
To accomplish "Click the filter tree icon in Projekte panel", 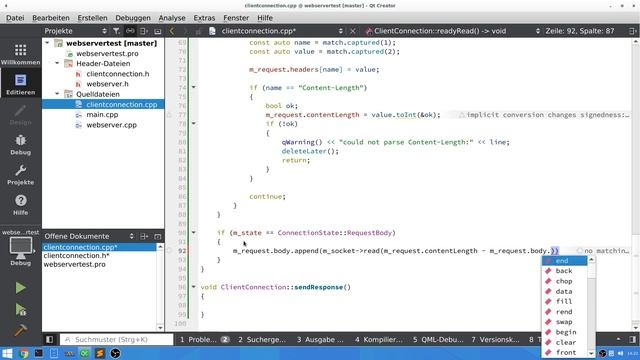I will pos(116,31).
